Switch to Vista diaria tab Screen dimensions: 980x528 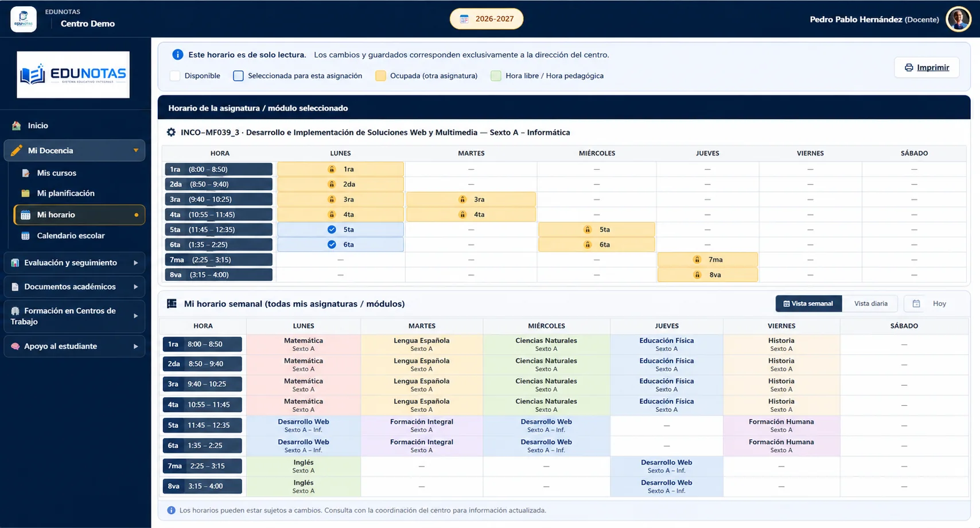point(870,304)
